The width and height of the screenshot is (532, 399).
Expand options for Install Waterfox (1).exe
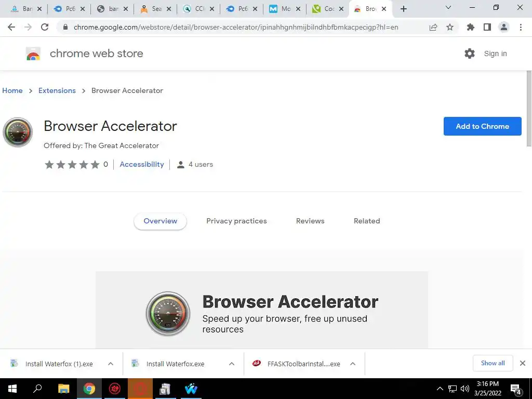(x=111, y=364)
